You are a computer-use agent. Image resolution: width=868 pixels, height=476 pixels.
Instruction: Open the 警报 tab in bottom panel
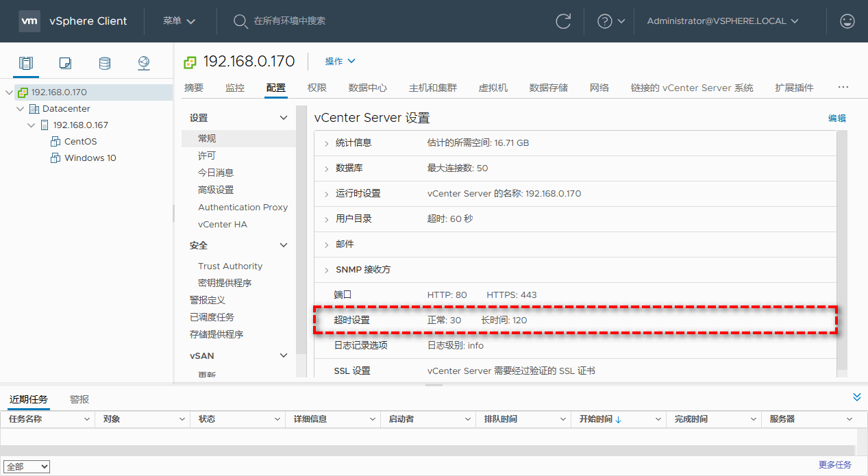(79, 399)
